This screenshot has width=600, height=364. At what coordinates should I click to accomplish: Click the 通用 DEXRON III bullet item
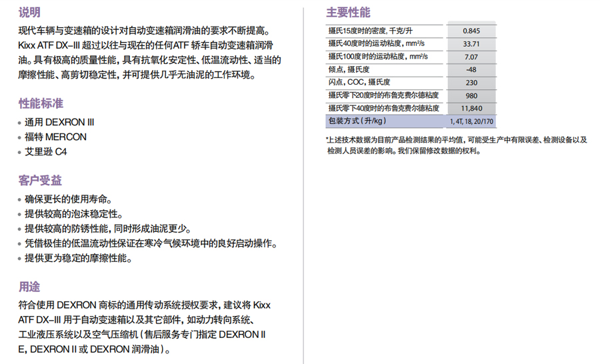point(59,122)
